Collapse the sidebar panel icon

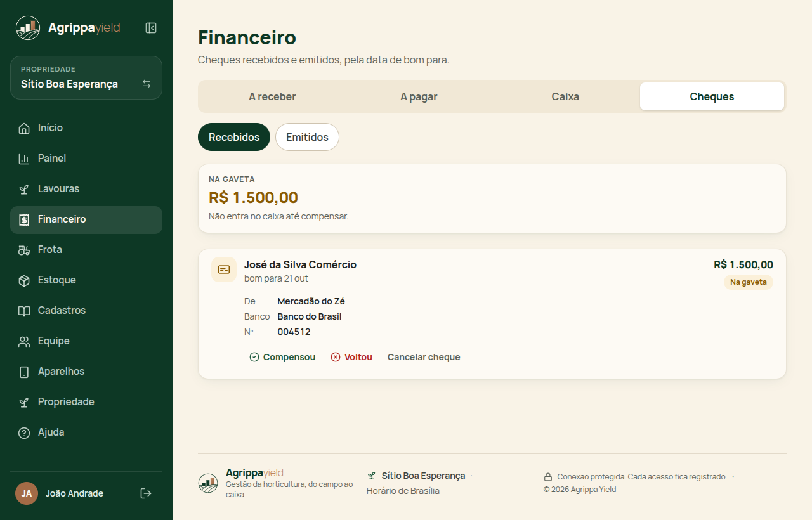click(x=151, y=28)
